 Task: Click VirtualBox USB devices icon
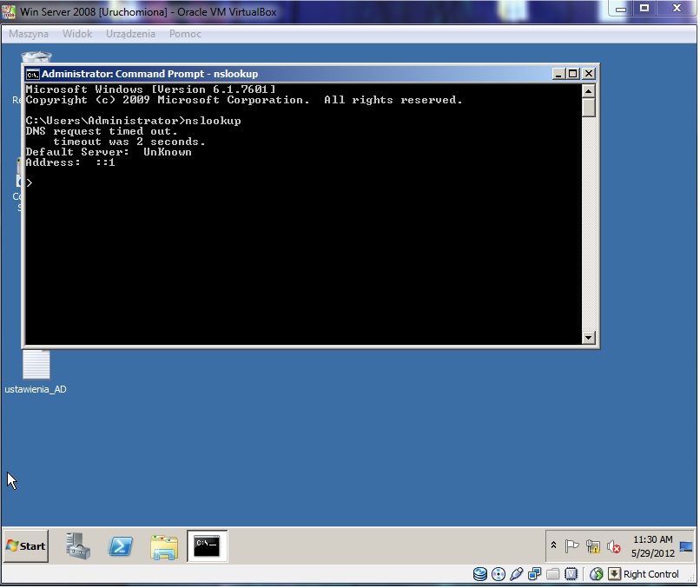coord(516,574)
